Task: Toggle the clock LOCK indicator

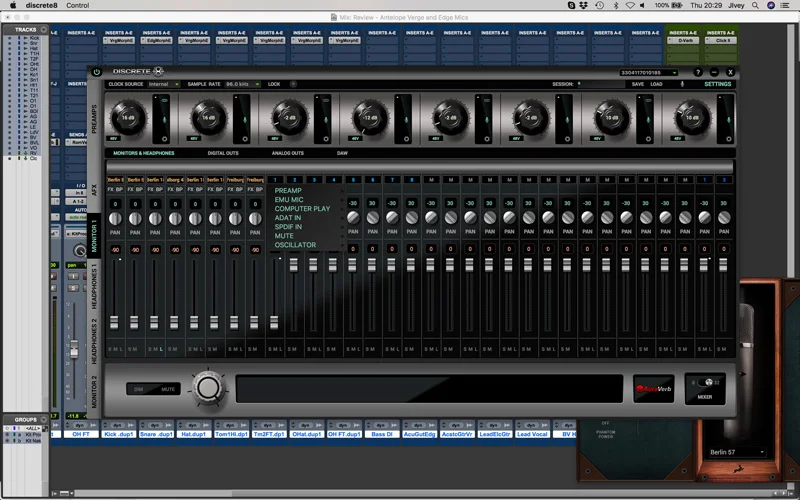Action: point(293,84)
